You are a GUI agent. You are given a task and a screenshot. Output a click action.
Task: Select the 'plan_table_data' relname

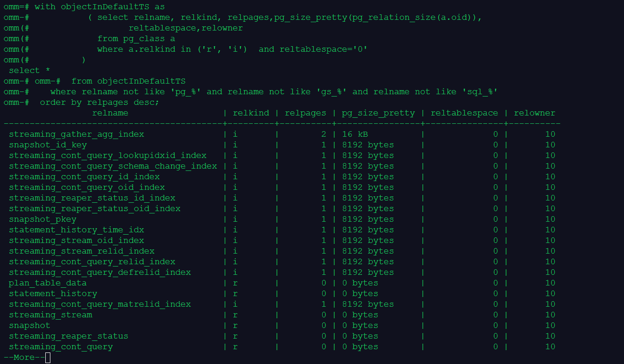48,283
